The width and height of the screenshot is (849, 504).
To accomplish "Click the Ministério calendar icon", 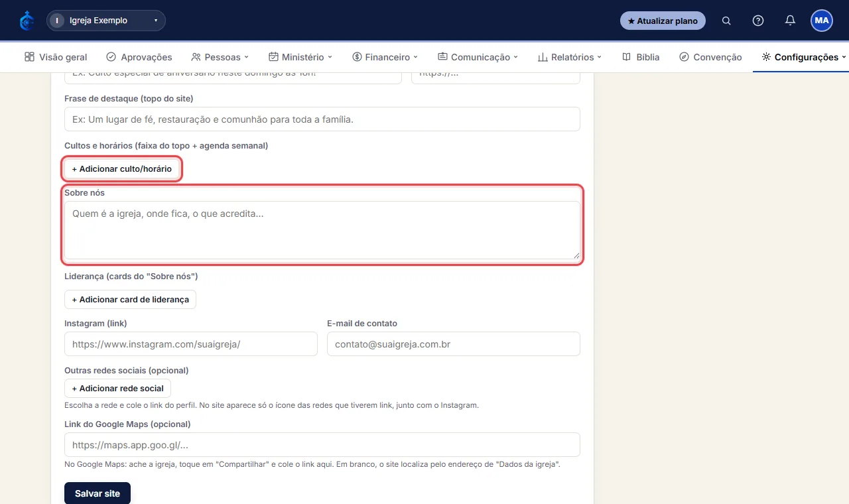I will 273,57.
